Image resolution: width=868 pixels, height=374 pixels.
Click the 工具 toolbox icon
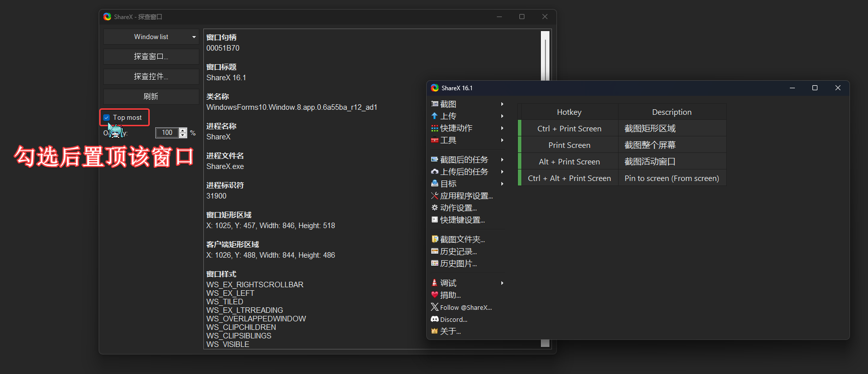coord(435,140)
